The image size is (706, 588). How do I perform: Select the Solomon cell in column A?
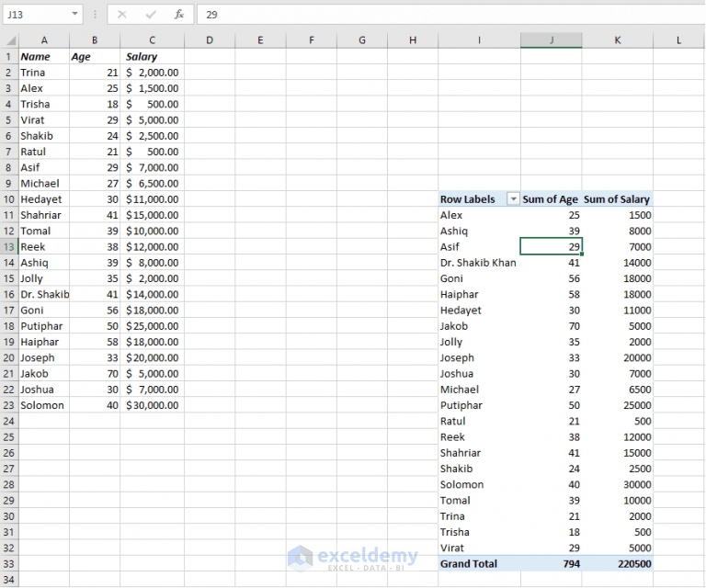pyautogui.click(x=44, y=405)
